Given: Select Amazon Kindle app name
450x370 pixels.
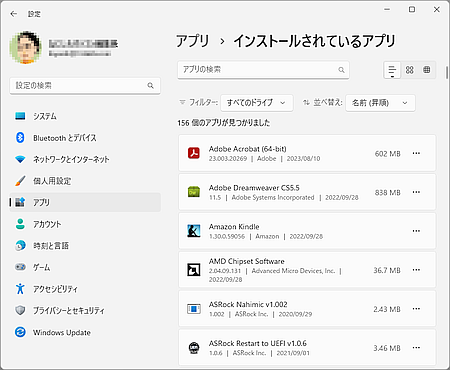Looking at the screenshot, I should point(234,227).
